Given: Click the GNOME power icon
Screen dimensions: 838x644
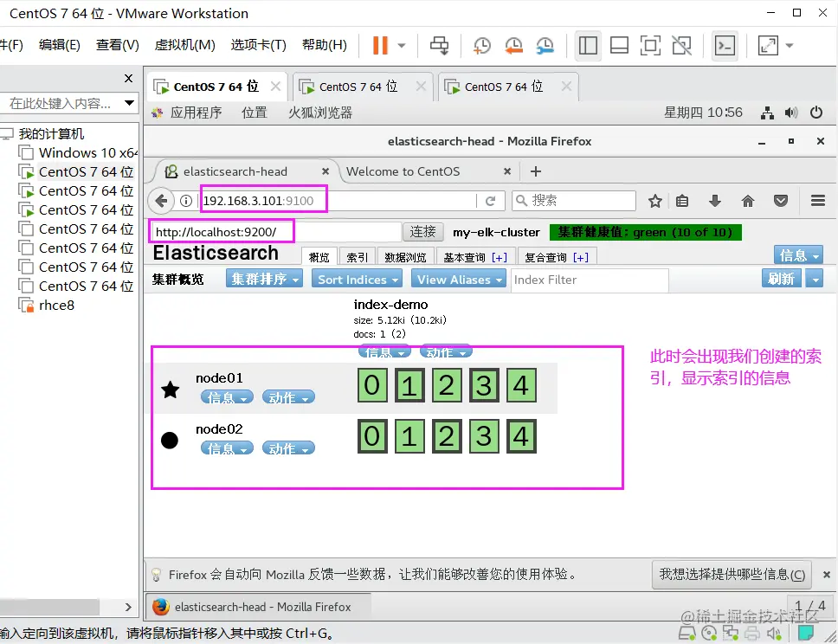Looking at the screenshot, I should 816,113.
